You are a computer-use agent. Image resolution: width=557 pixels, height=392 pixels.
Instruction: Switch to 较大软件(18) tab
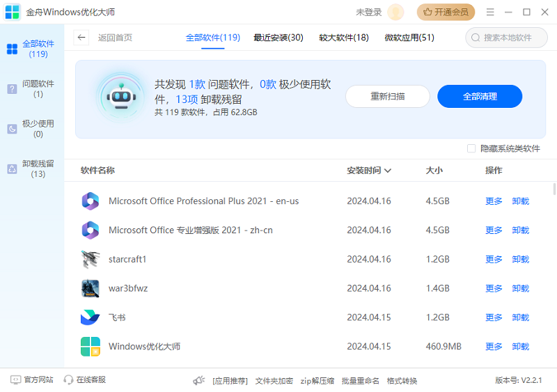[344, 38]
